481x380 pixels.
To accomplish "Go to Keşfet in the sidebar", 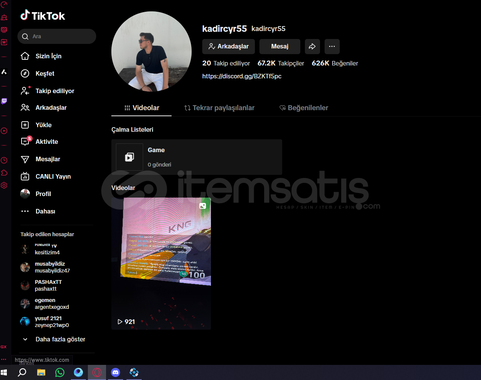I will [45, 73].
